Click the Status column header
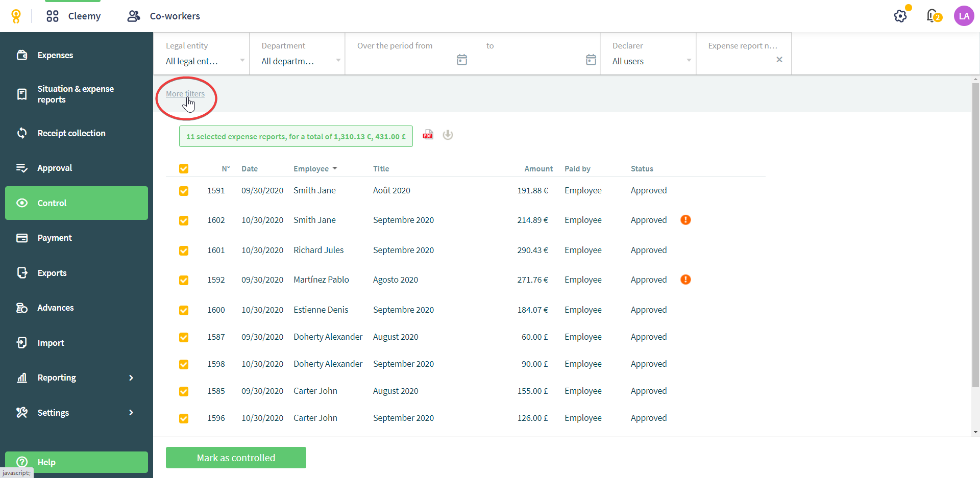The height and width of the screenshot is (478, 980). coord(642,169)
